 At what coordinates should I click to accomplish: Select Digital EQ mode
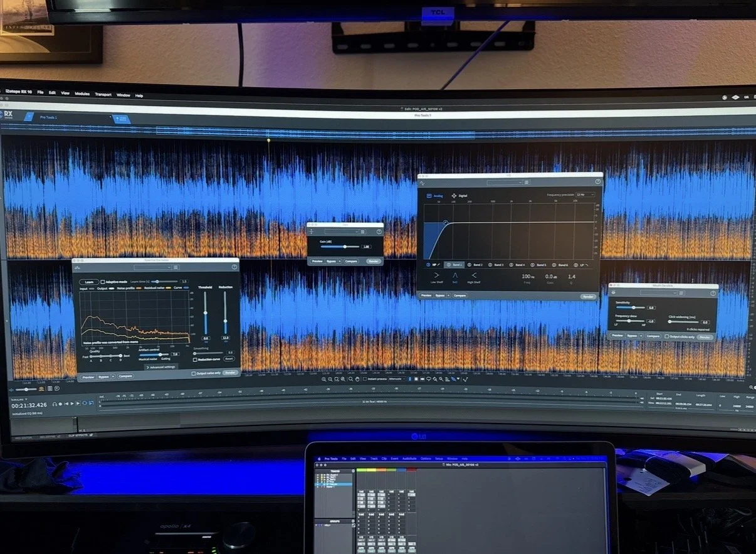point(459,196)
